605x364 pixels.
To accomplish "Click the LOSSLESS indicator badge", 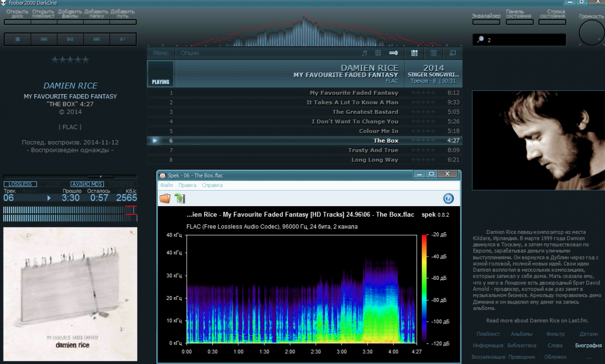I will point(20,184).
